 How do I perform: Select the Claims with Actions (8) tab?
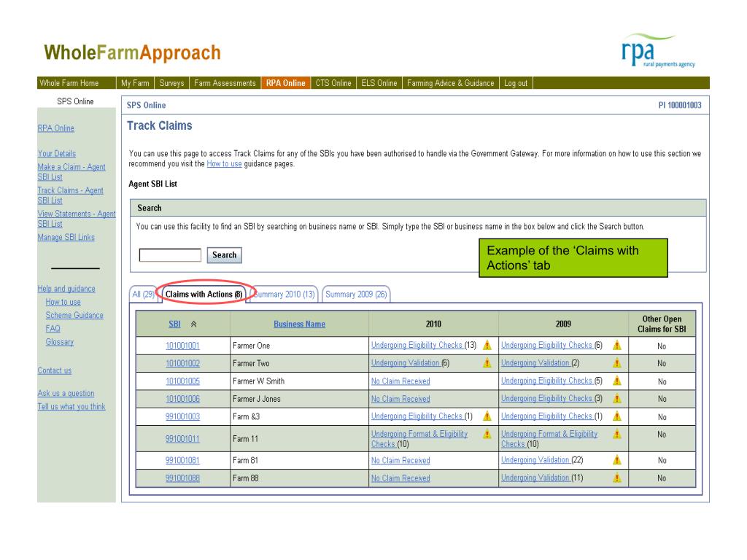[204, 295]
